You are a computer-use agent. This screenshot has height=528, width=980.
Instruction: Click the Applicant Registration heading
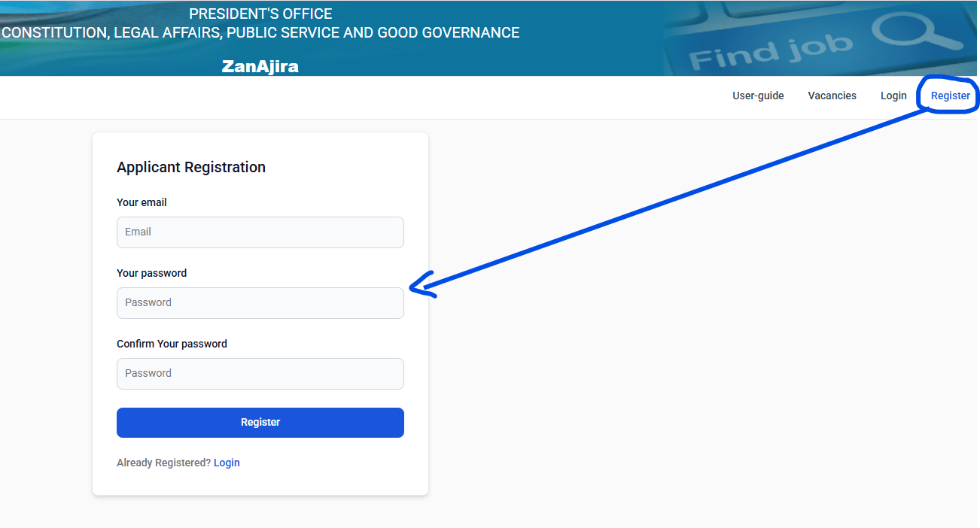point(191,167)
